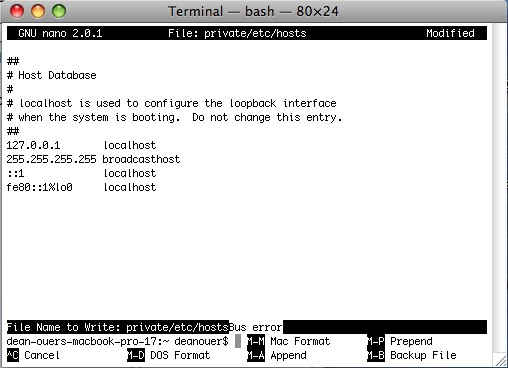Click the ^C Cancel shortcut
This screenshot has height=368, width=508.
(x=33, y=355)
